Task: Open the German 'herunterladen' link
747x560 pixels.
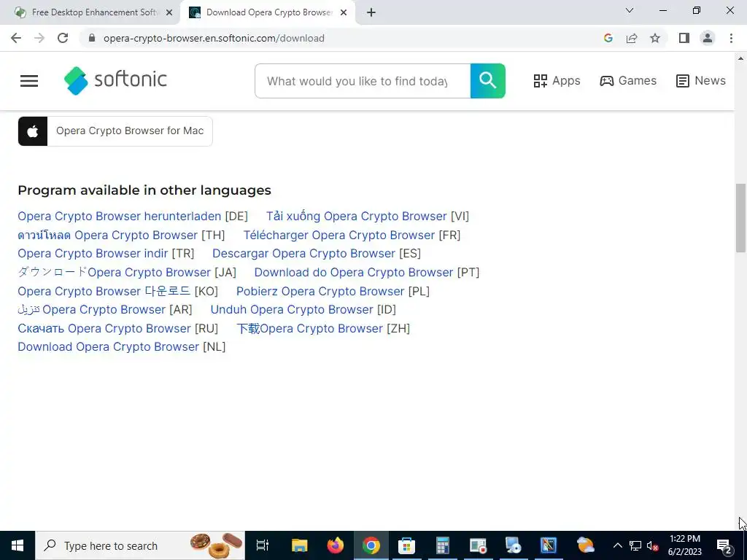Action: point(120,216)
